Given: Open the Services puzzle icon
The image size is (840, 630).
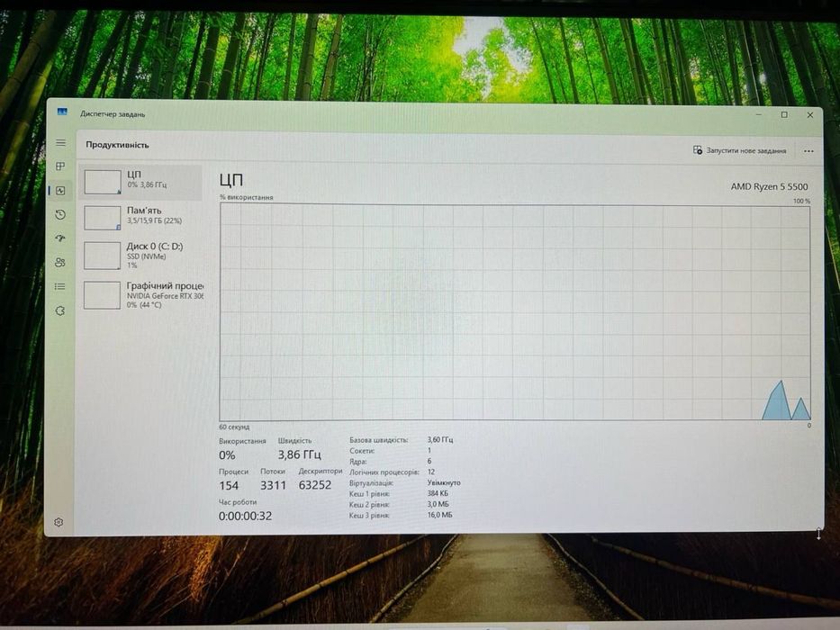Looking at the screenshot, I should [60, 310].
